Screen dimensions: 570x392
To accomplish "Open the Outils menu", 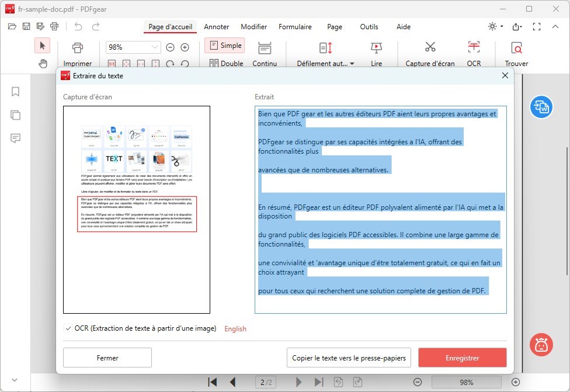I will point(369,27).
